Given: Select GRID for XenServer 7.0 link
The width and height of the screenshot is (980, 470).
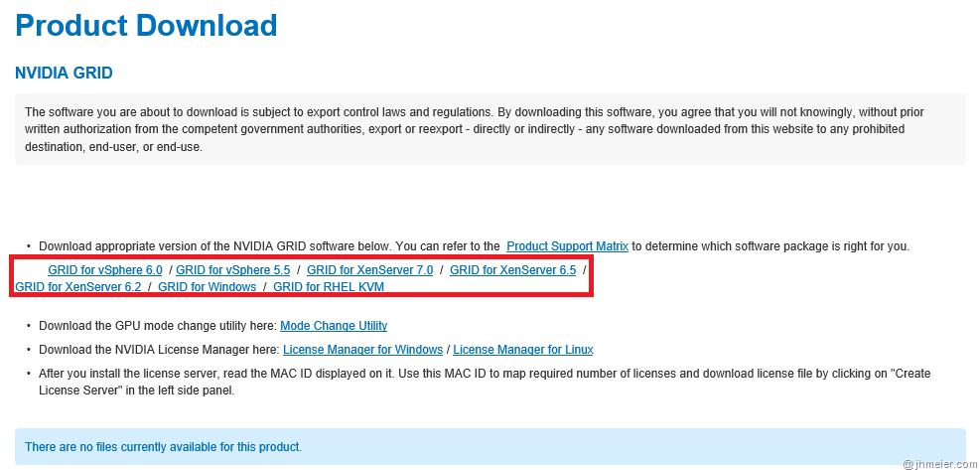Looking at the screenshot, I should point(369,269).
